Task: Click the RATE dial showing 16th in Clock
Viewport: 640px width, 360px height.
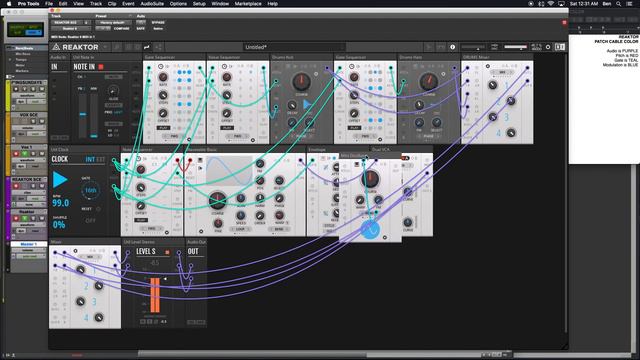Action: tap(90, 190)
